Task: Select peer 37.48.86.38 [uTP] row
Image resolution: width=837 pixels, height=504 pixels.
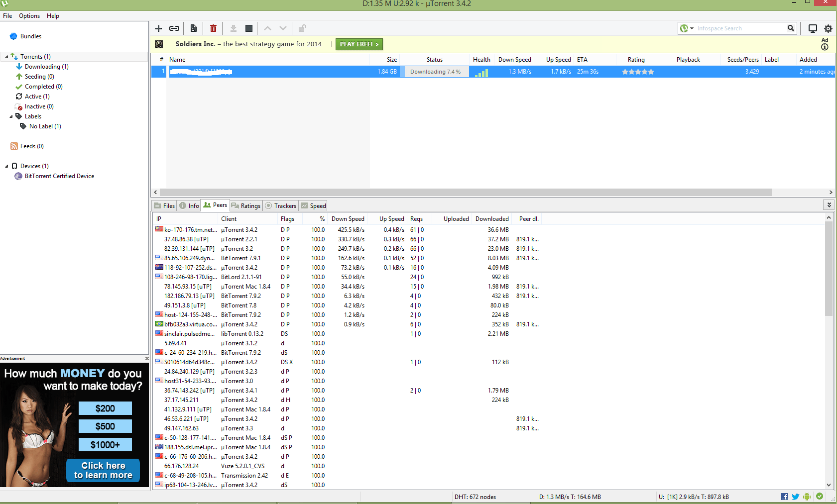Action: click(x=347, y=239)
